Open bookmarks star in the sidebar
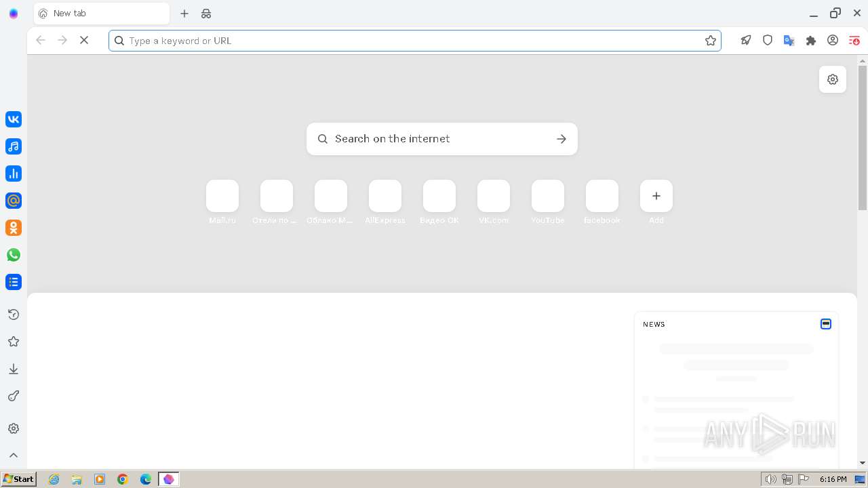Viewport: 868px width, 488px height. [14, 342]
